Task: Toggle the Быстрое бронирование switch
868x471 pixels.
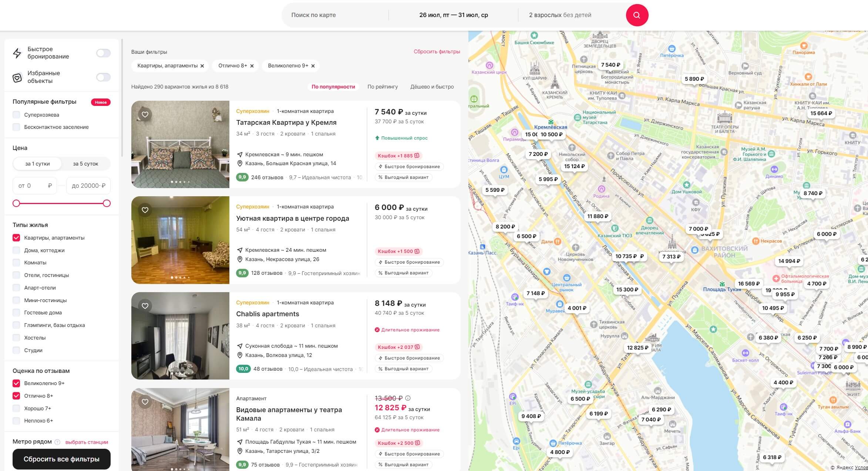Action: [103, 53]
